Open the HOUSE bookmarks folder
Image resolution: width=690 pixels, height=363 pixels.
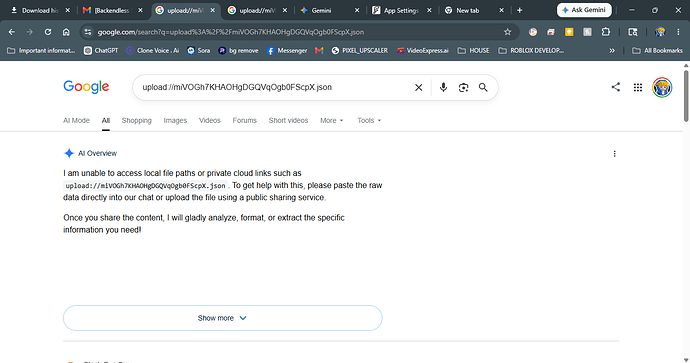(x=473, y=51)
